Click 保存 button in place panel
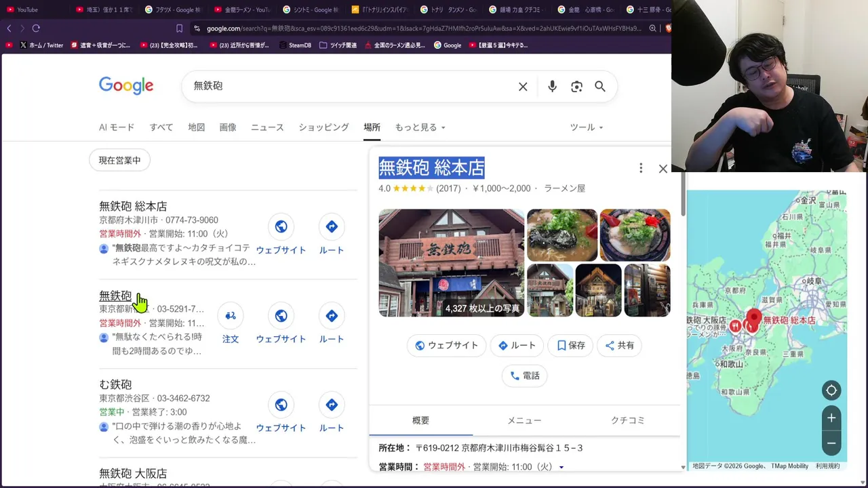868x488 pixels. click(570, 346)
